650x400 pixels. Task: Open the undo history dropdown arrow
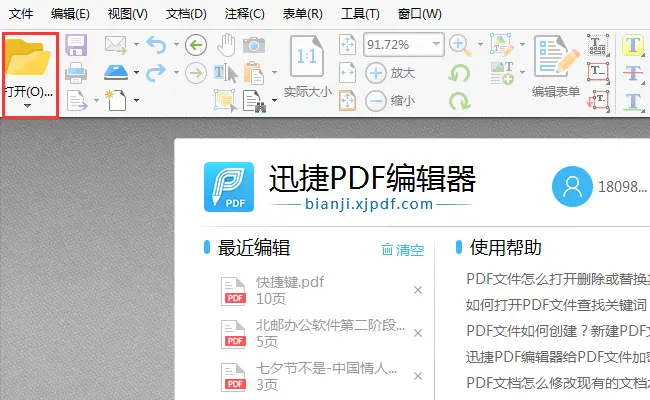[x=176, y=44]
